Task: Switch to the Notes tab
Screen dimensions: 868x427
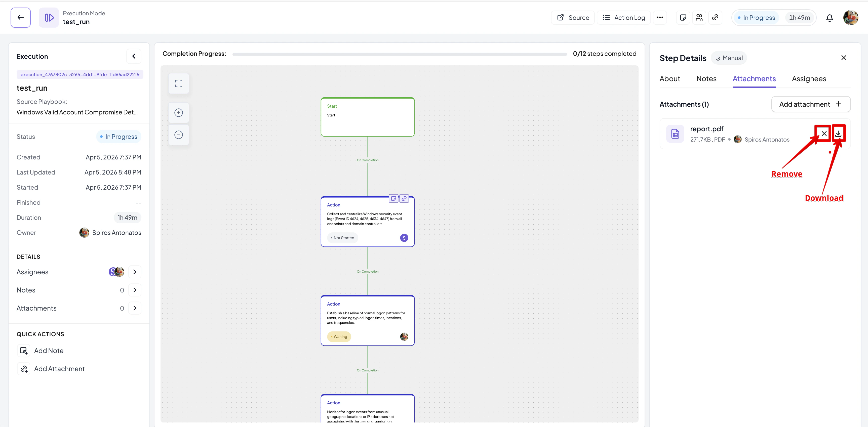Action: pos(706,79)
